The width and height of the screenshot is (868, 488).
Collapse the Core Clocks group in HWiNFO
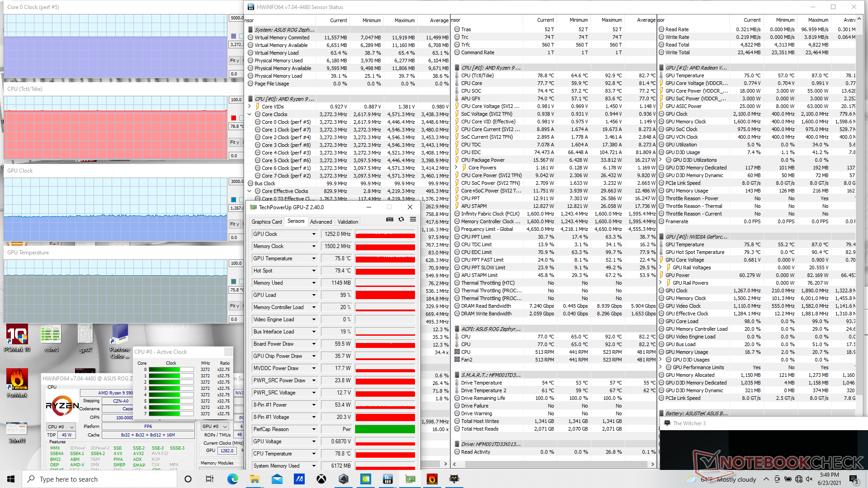(x=250, y=114)
